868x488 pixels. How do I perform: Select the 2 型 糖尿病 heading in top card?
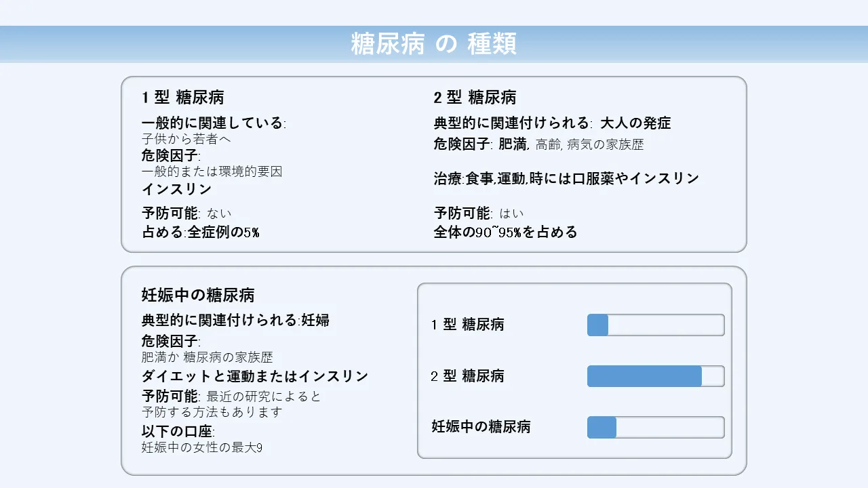point(475,98)
